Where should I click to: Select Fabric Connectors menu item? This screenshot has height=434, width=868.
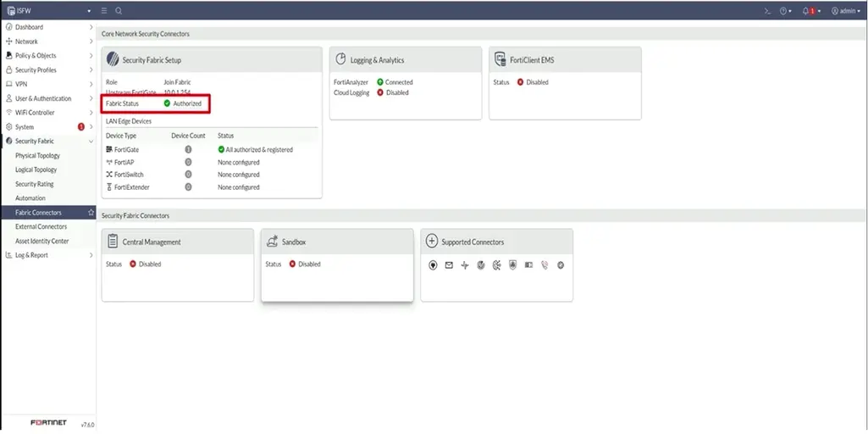(x=48, y=212)
